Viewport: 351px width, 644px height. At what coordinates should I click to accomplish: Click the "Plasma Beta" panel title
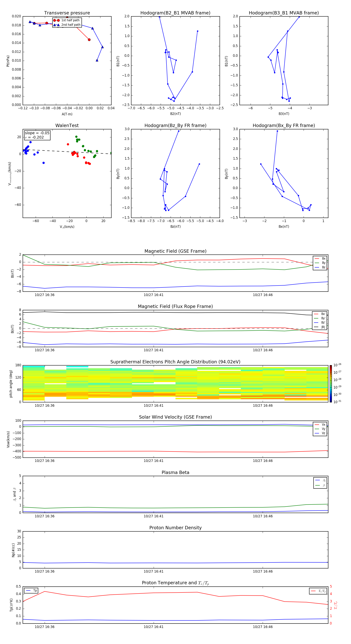175,472
